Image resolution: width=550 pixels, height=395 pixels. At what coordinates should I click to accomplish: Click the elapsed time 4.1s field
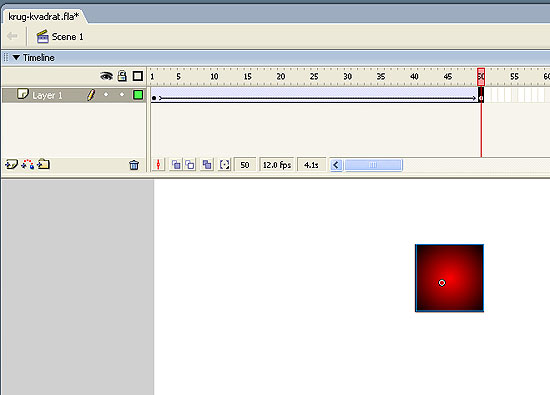point(311,165)
